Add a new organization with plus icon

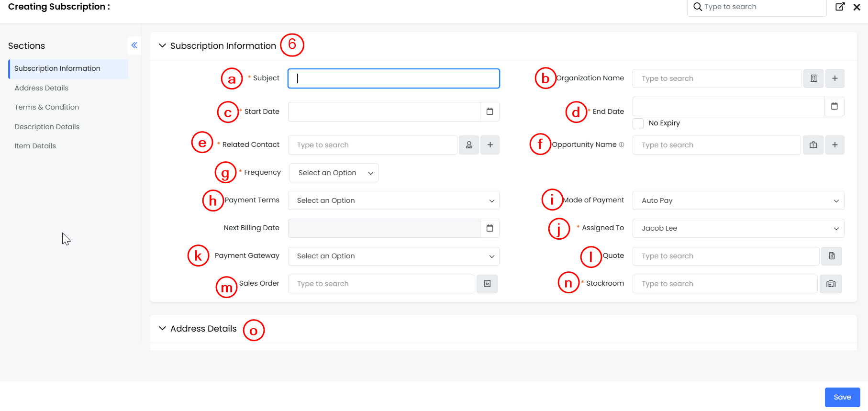tap(835, 78)
